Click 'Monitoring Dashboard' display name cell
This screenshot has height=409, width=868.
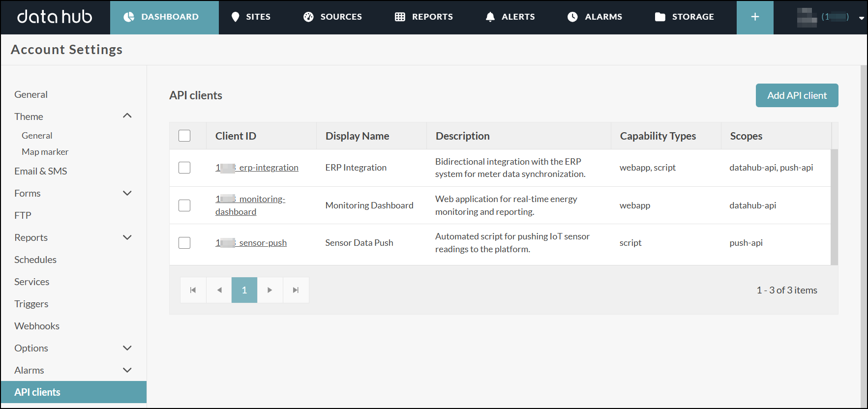369,205
